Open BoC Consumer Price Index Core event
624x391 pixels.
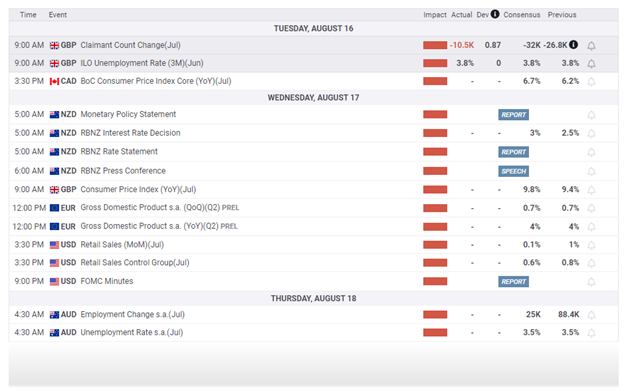[156, 81]
